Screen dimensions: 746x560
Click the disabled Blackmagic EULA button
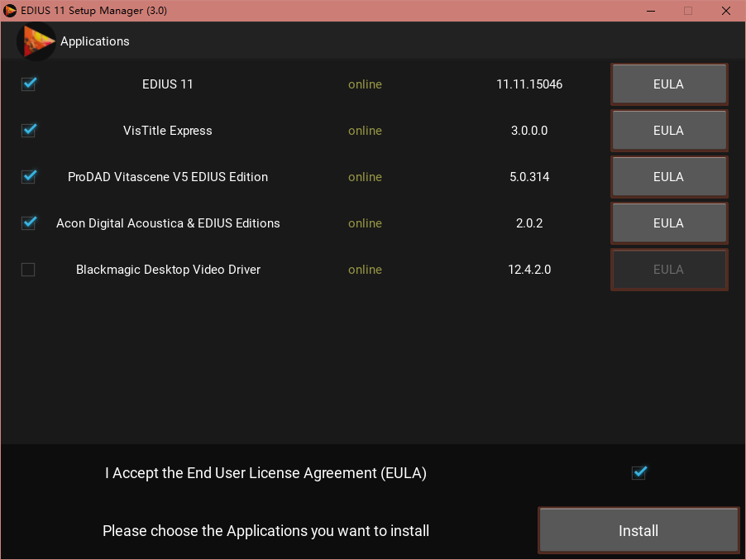click(x=669, y=270)
